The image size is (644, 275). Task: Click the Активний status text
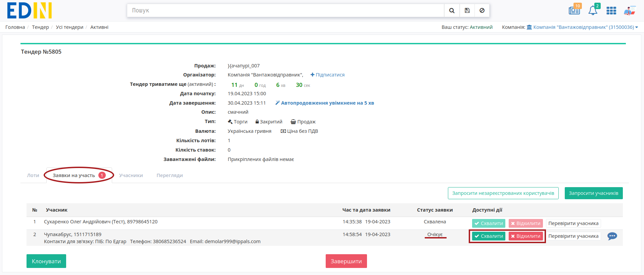point(481,27)
